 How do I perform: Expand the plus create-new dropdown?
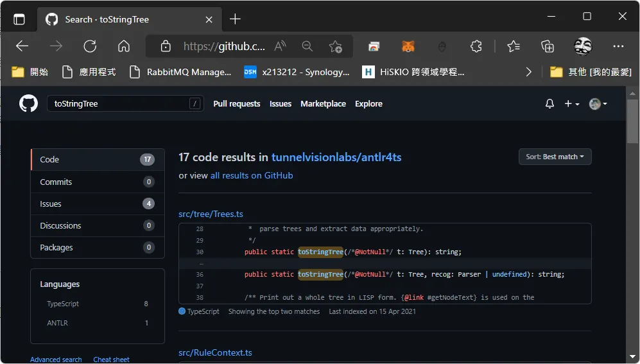[571, 103]
